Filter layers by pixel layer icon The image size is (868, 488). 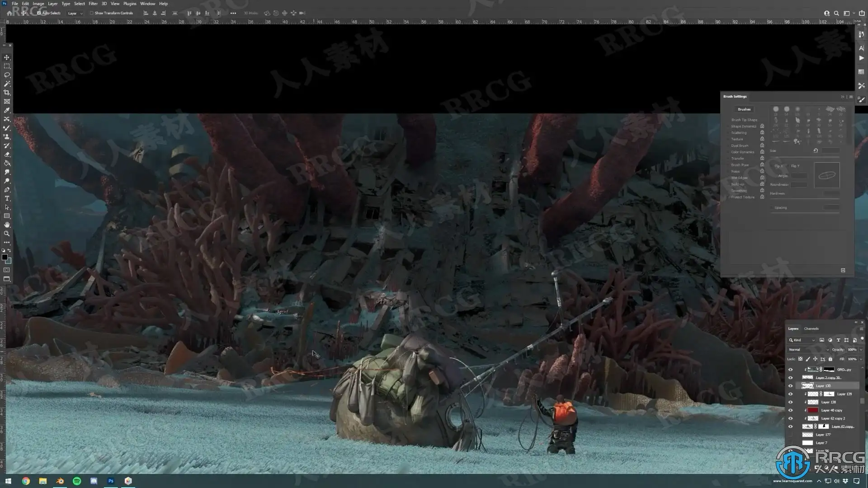click(822, 340)
